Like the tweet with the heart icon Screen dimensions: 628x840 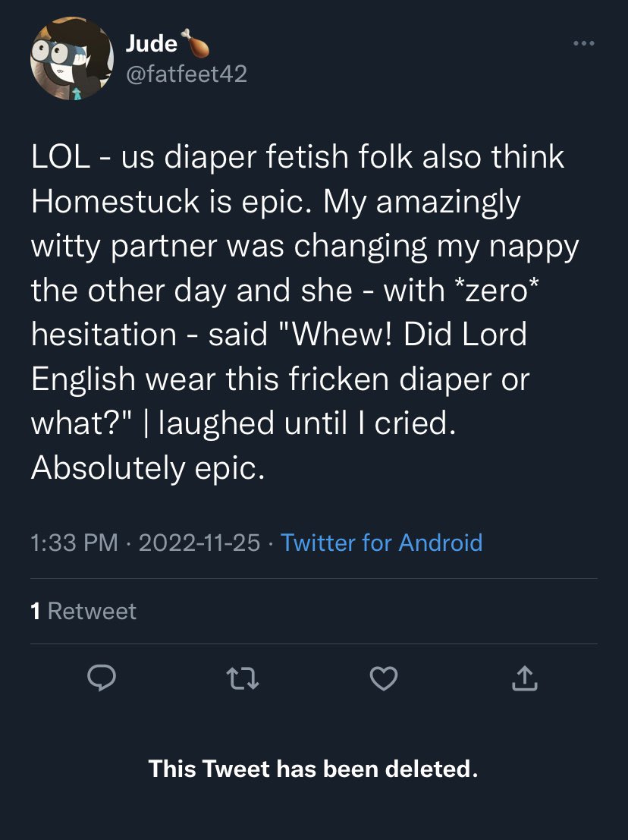point(384,679)
